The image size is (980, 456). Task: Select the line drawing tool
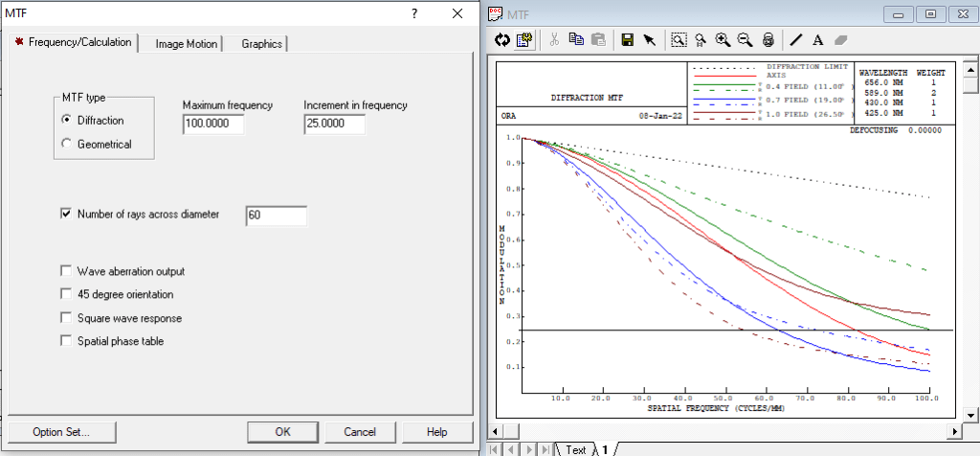(x=796, y=39)
